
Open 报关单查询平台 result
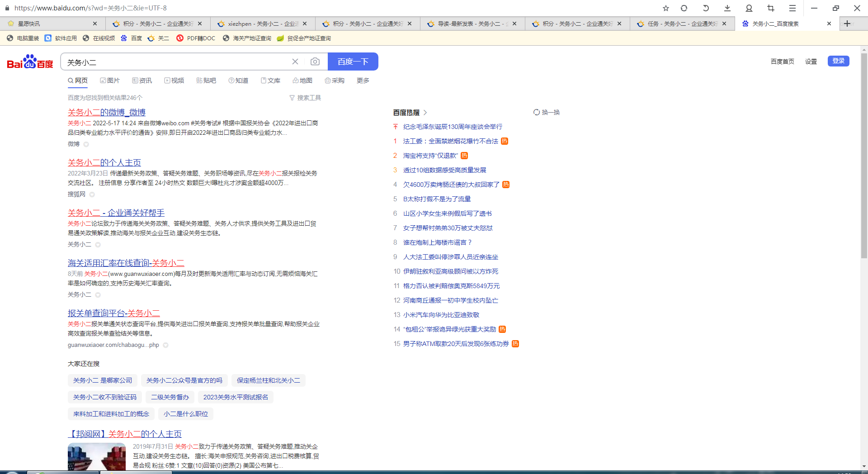click(114, 313)
